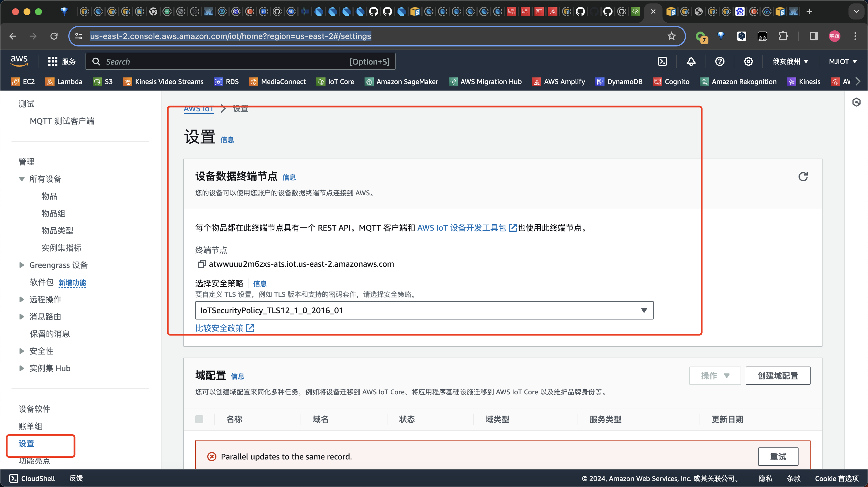Open Chrome side panel icon
This screenshot has height=487, width=868.
click(x=814, y=36)
